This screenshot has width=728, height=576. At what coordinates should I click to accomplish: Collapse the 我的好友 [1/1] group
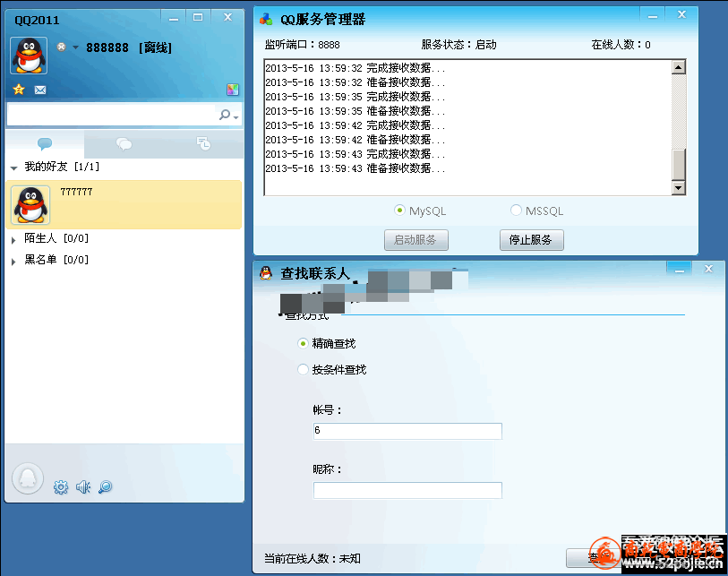14,168
